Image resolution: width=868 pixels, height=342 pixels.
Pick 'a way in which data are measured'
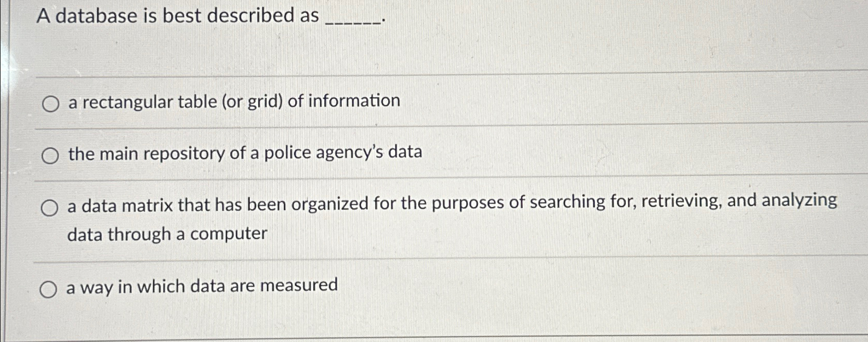click(50, 288)
